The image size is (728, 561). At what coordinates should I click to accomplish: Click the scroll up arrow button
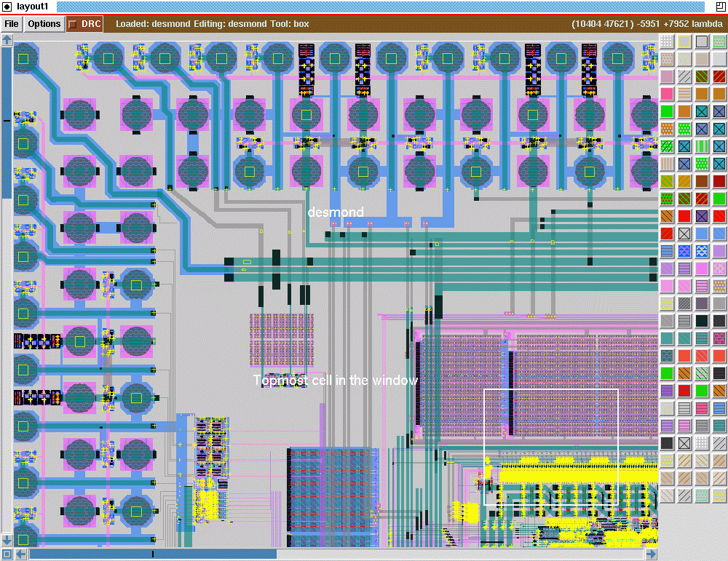(7, 40)
